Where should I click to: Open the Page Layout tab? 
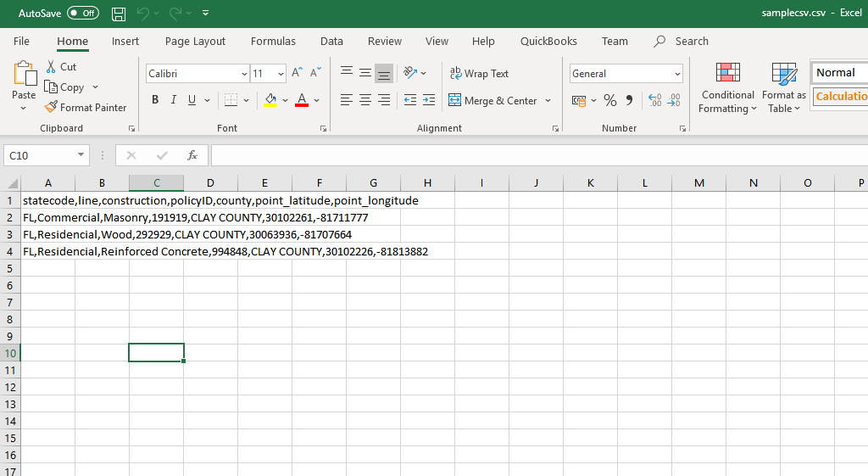[x=195, y=41]
